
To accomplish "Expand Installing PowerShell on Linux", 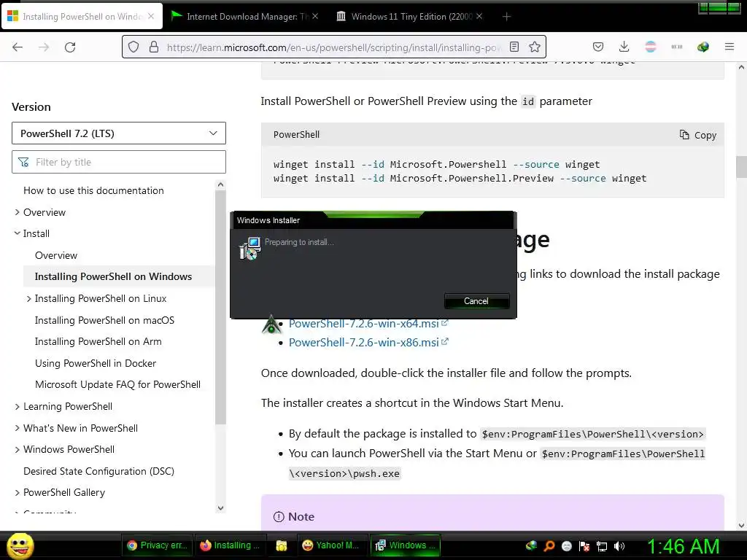I will (x=28, y=298).
